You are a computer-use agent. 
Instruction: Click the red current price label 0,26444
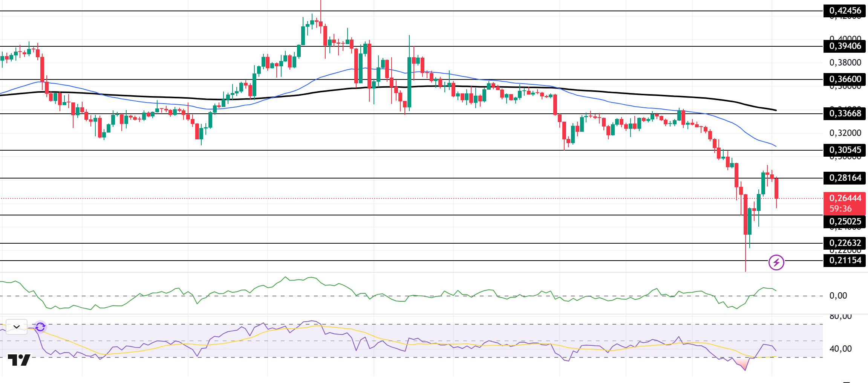[845, 198]
